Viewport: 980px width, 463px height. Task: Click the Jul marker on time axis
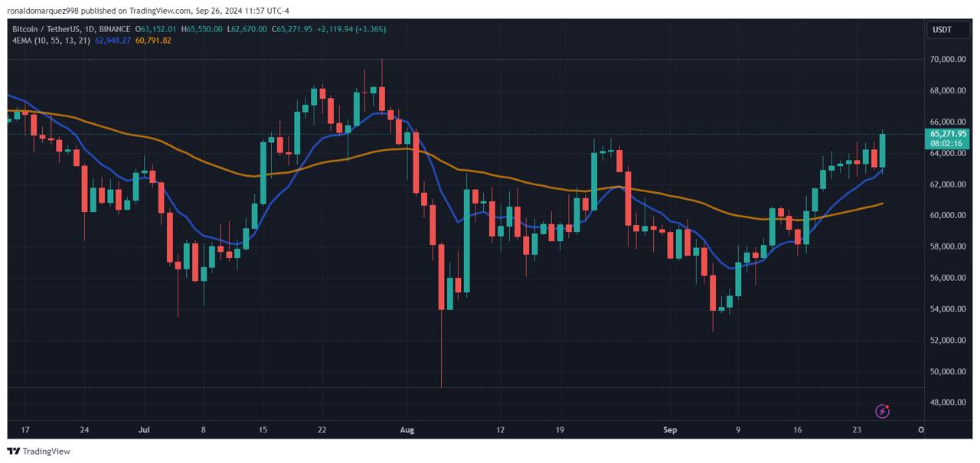coord(142,430)
